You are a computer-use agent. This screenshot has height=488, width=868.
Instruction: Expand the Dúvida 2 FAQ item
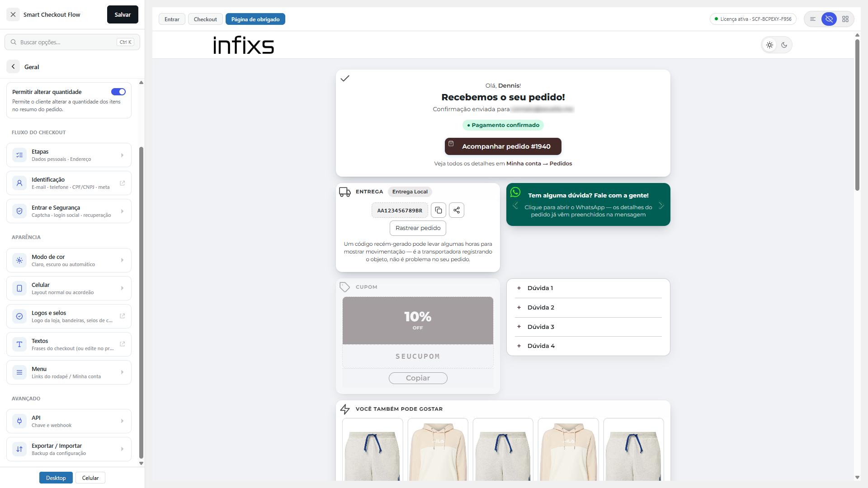[x=588, y=307]
